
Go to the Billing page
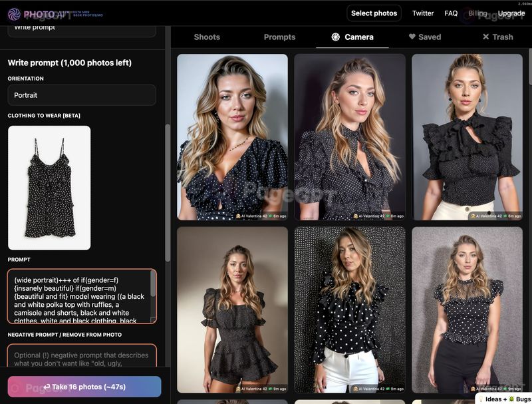click(x=477, y=13)
